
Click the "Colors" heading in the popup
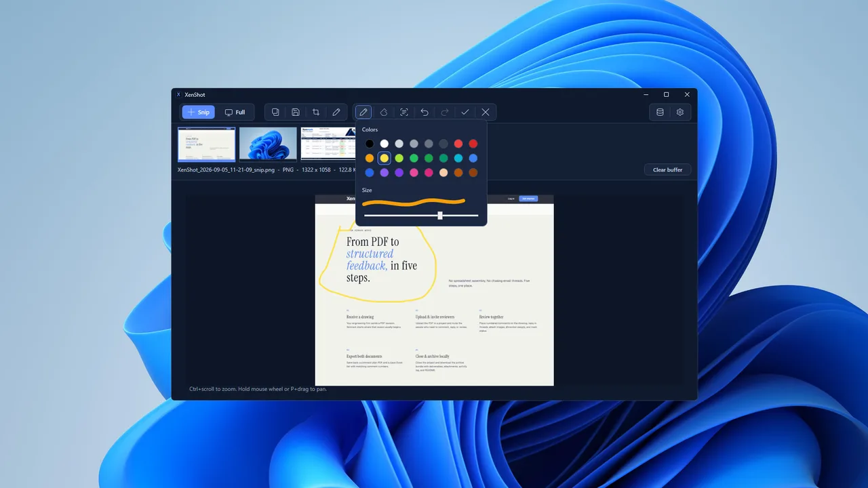point(370,129)
